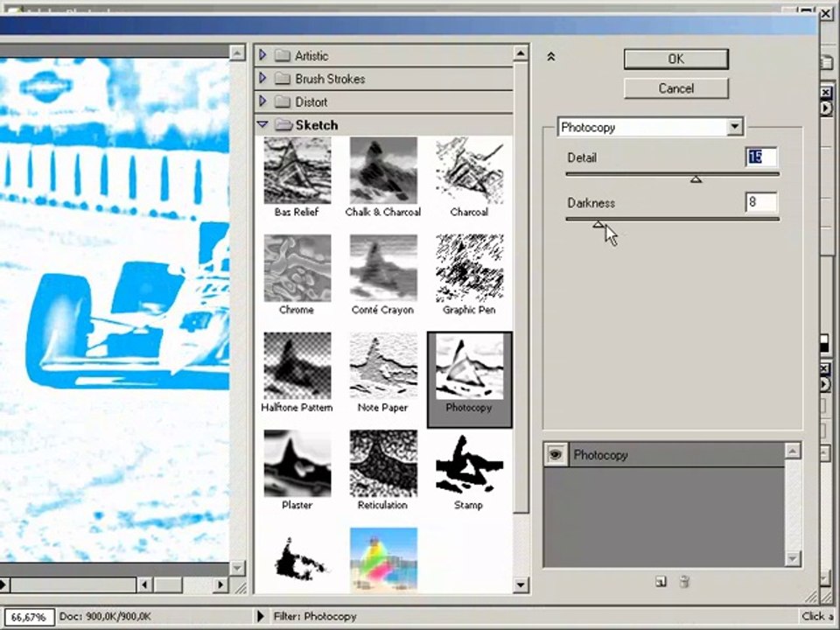The height and width of the screenshot is (630, 840).
Task: Click preview pane scroll up arrow
Action: click(237, 52)
